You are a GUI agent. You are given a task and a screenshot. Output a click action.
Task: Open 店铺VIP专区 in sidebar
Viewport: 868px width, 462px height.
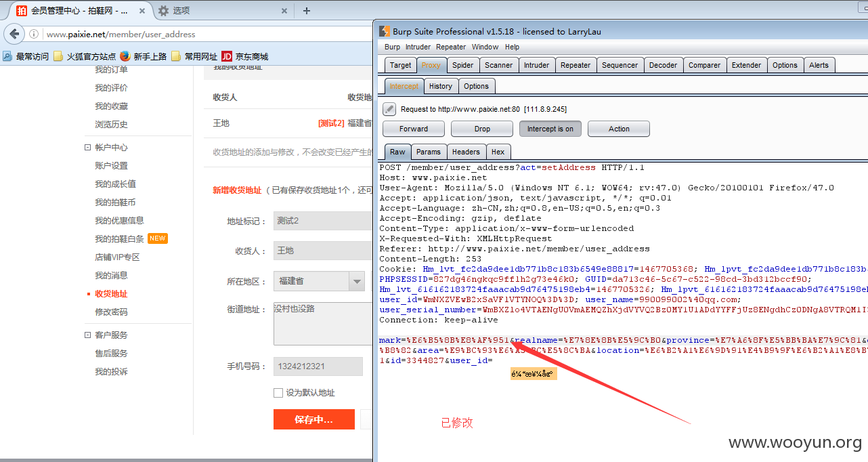pyautogui.click(x=117, y=257)
